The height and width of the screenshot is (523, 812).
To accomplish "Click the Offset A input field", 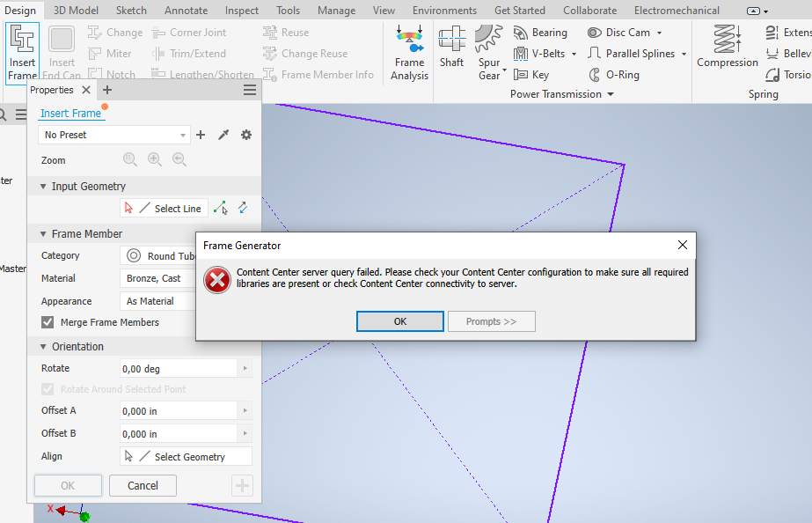I will [x=179, y=410].
